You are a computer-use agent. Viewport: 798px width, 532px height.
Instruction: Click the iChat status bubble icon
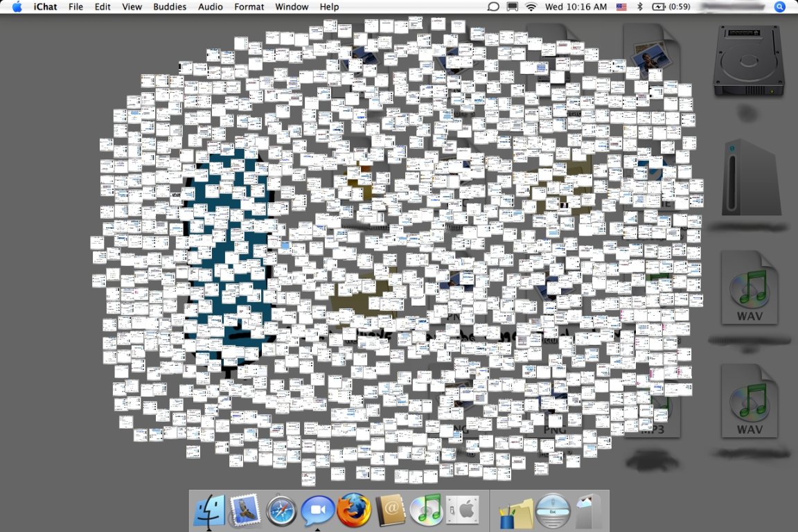[493, 7]
